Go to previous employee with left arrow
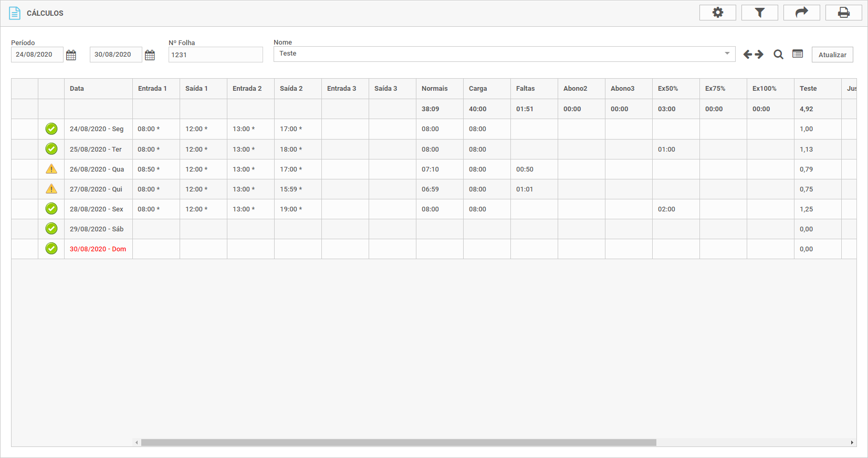The width and height of the screenshot is (868, 458). 748,55
